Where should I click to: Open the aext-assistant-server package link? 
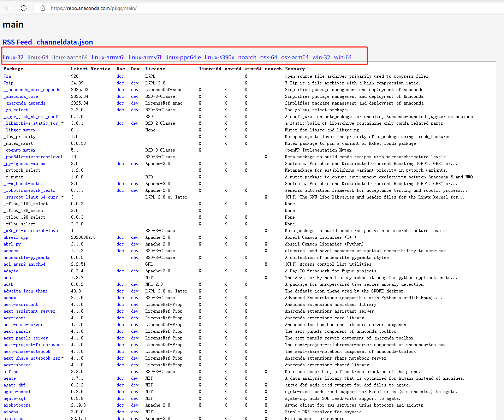coord(29,311)
